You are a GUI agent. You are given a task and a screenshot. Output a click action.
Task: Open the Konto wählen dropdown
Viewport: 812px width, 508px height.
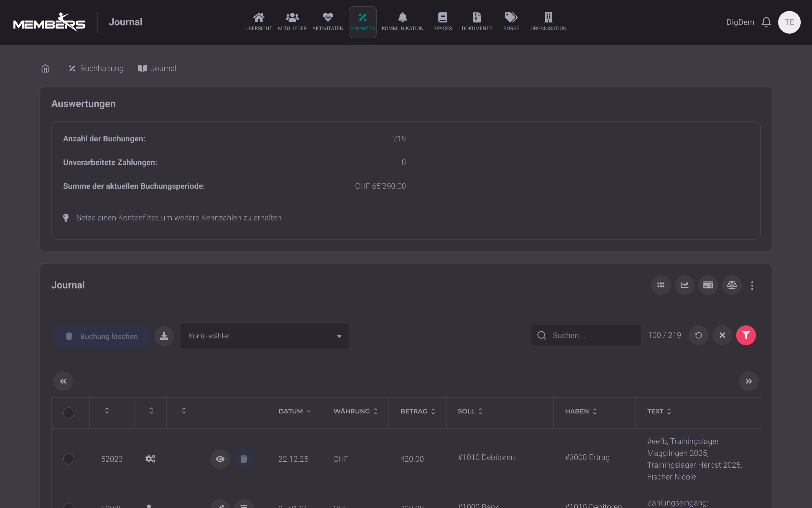(264, 336)
